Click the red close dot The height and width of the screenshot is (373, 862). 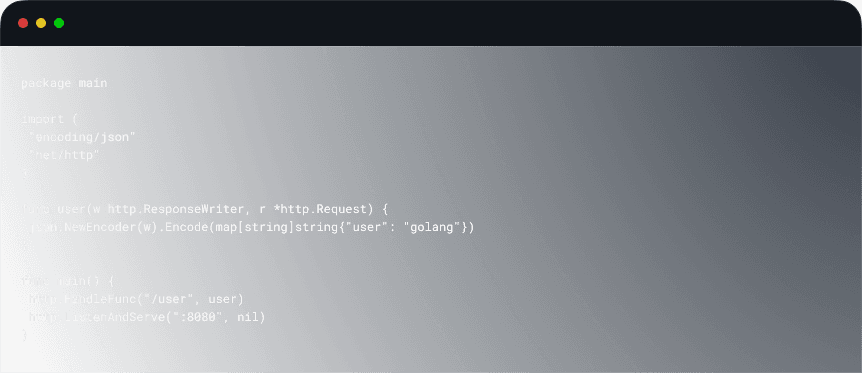point(23,23)
